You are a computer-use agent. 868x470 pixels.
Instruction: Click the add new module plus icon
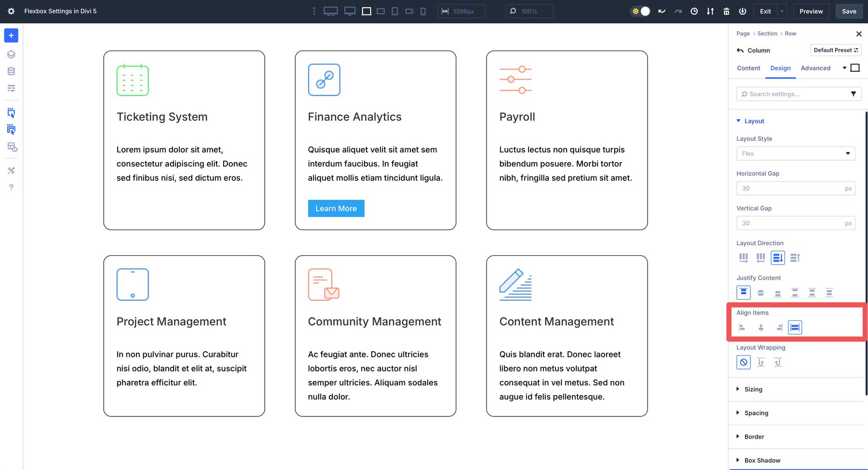[x=11, y=35]
